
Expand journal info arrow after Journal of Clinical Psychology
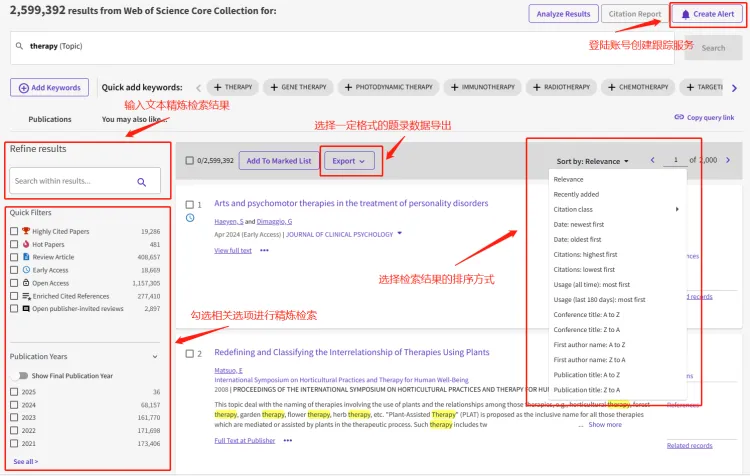[x=400, y=234]
